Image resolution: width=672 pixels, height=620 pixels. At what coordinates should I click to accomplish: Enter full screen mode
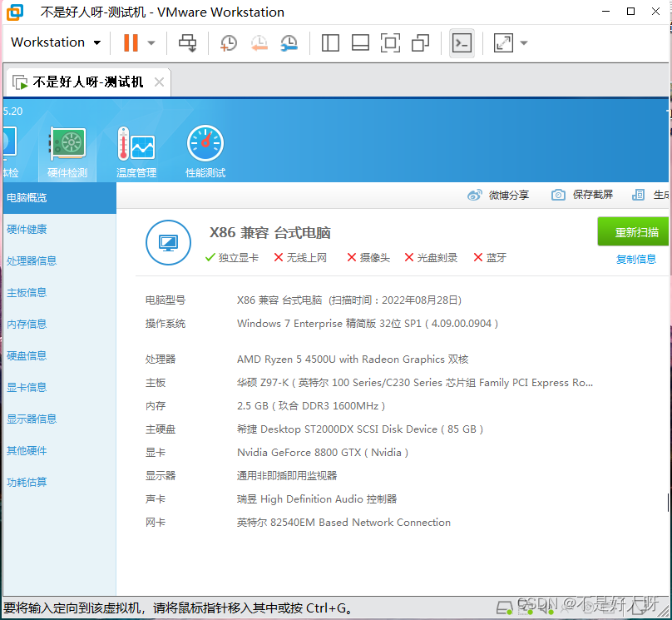(x=390, y=43)
